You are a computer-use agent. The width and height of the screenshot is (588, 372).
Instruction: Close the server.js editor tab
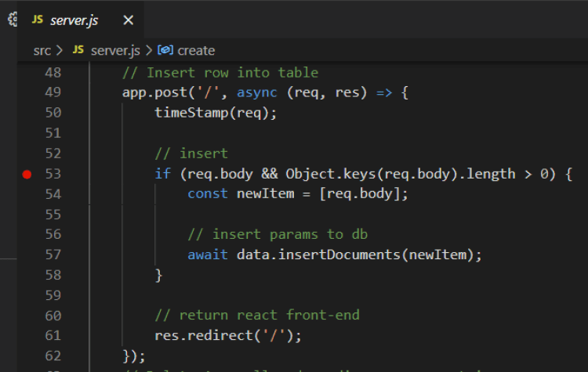[x=129, y=20]
